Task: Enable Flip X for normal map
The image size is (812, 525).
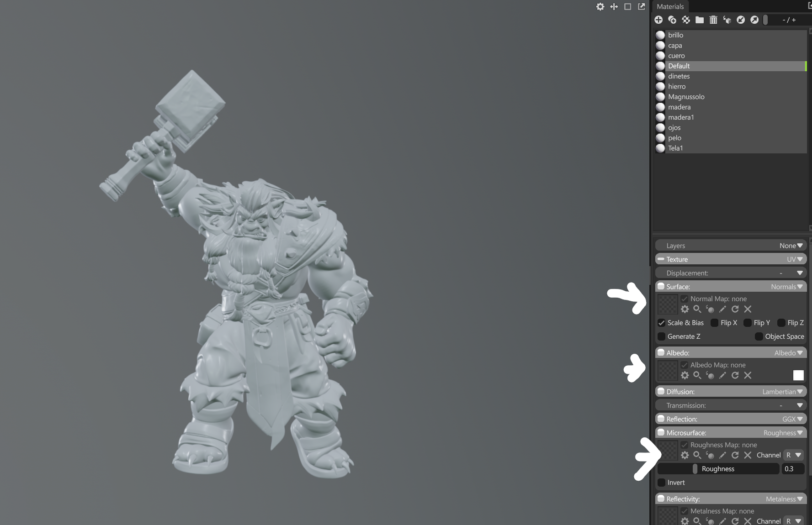Action: pyautogui.click(x=715, y=323)
